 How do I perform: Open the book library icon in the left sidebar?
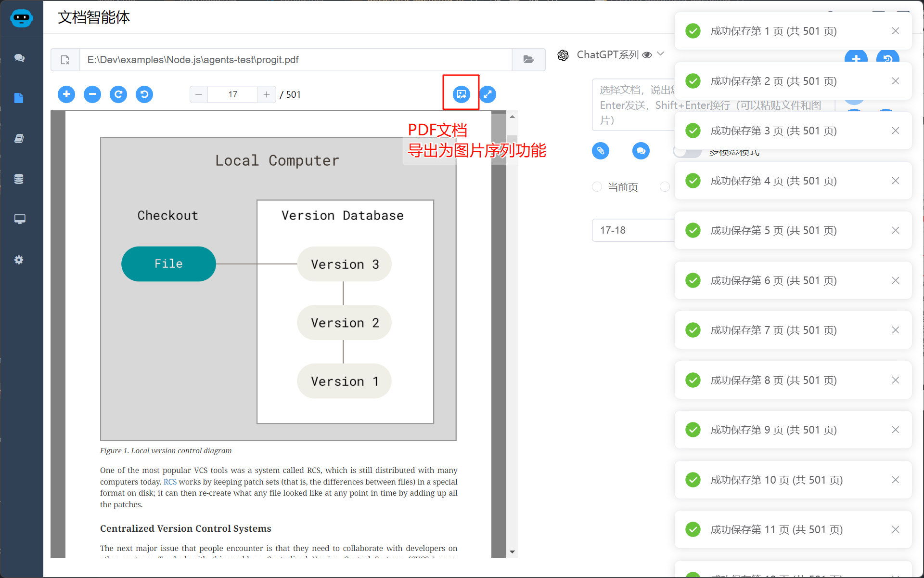(19, 139)
